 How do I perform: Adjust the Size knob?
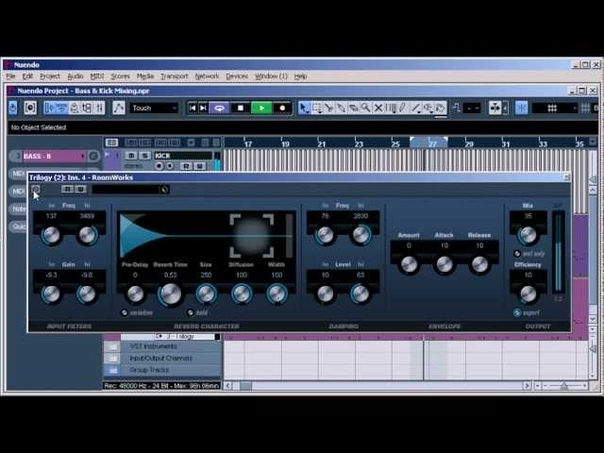coord(206,294)
